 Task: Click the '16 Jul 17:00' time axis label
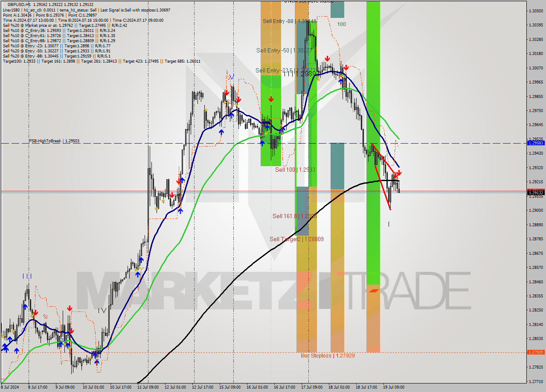click(285, 387)
